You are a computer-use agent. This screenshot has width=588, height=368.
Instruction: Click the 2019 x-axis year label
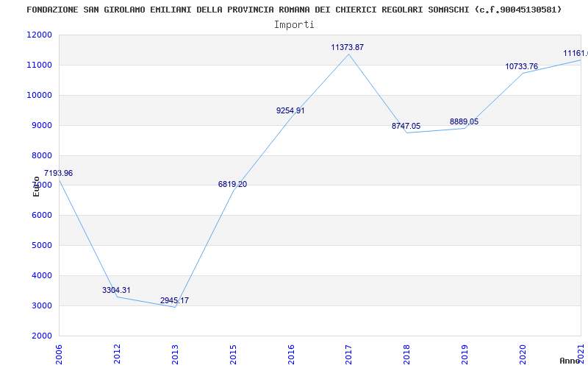pyautogui.click(x=465, y=354)
